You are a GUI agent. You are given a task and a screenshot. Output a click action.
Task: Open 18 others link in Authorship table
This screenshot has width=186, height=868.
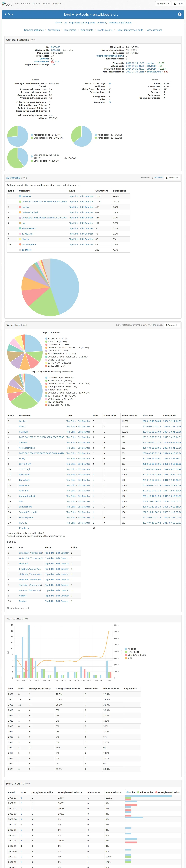coord(26,250)
